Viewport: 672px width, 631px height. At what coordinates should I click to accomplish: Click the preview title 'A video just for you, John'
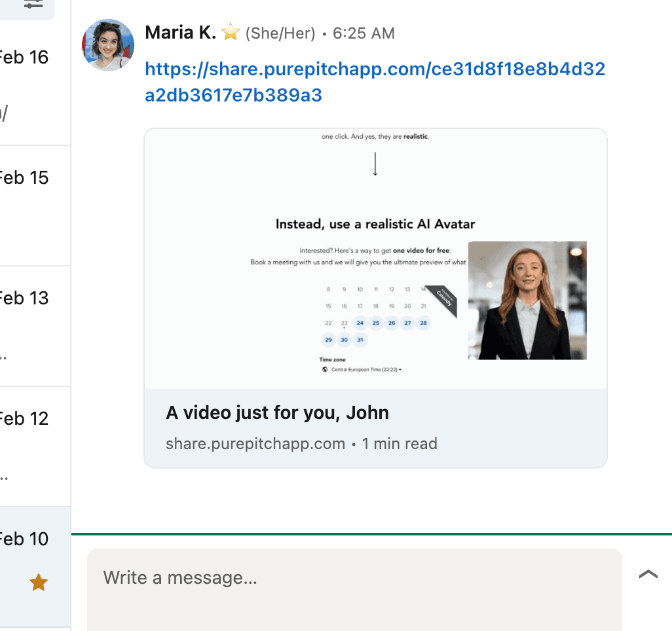(x=278, y=413)
